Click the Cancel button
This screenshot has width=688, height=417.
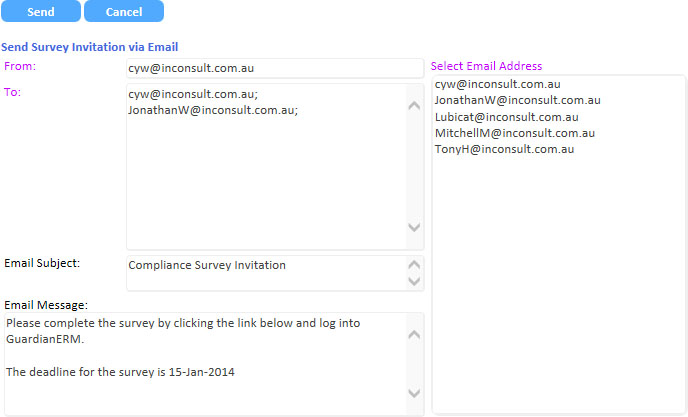[x=124, y=11]
